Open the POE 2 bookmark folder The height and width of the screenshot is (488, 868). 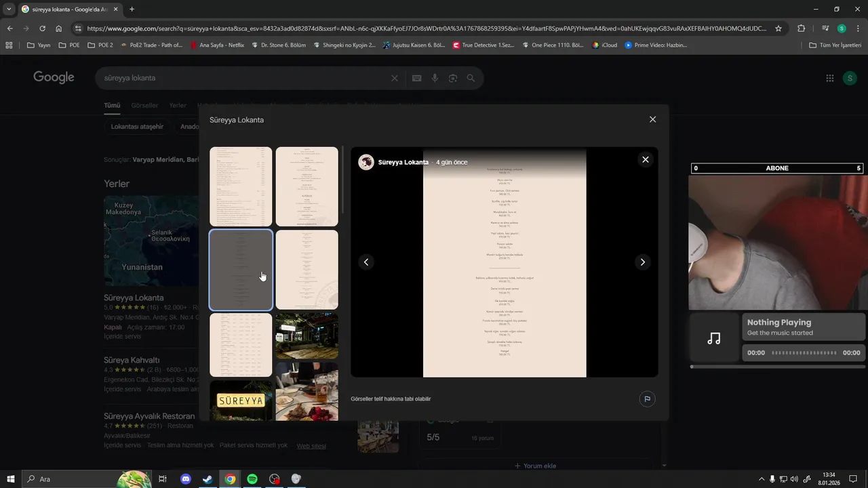(x=100, y=45)
